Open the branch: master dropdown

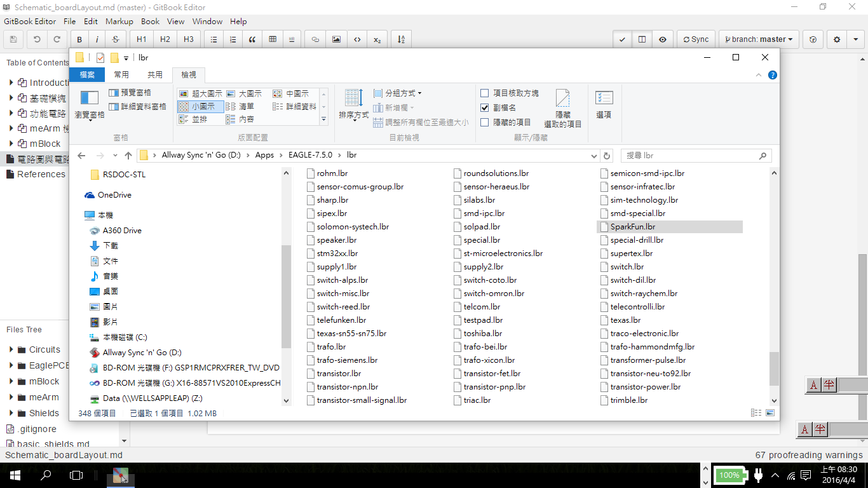click(x=759, y=39)
